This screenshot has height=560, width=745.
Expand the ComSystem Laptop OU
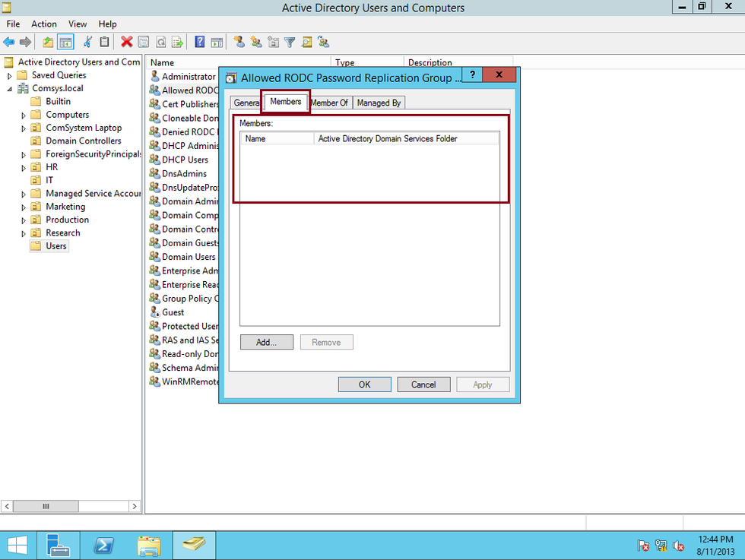point(24,128)
